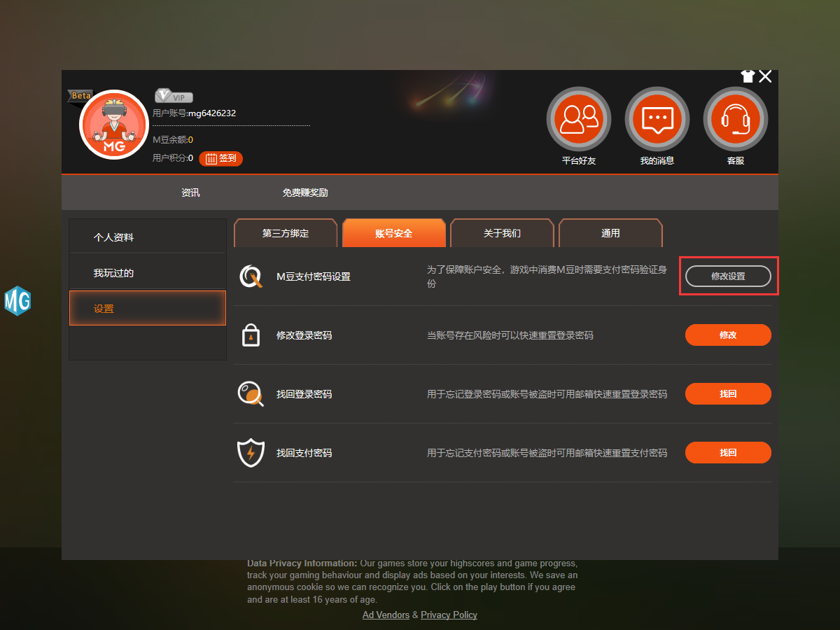Viewport: 840px width, 630px height.
Task: Click the sign-in calendar button
Action: pos(220,159)
